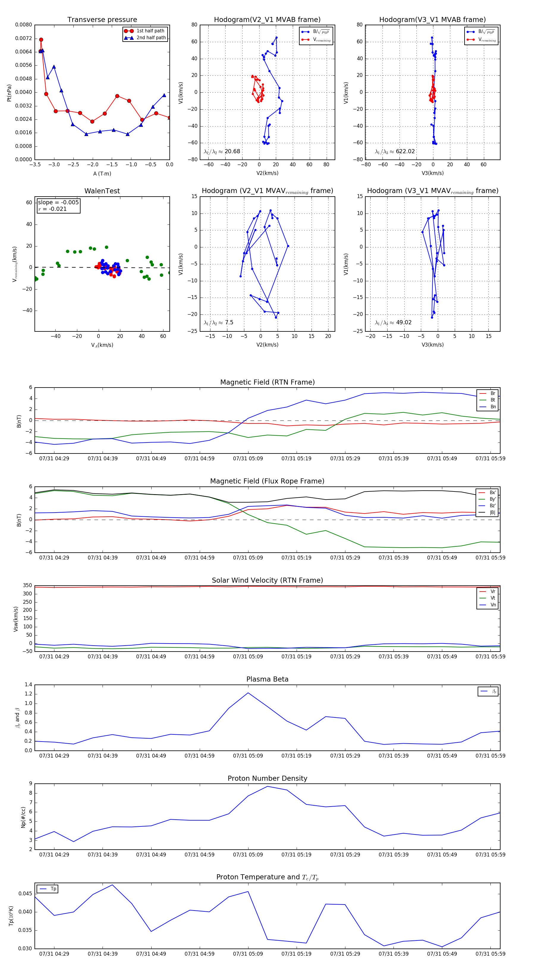
Task: Click the 'Proton Temperature and Te/Tp' title
Action: (267, 877)
